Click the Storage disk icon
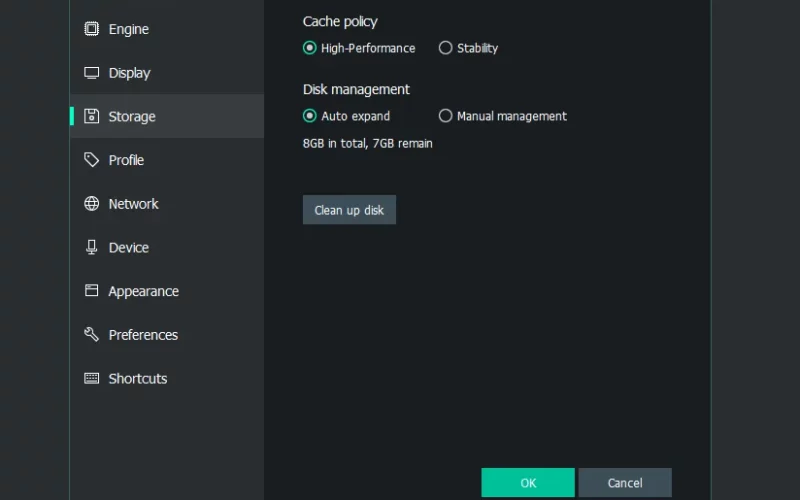This screenshot has height=500, width=800. point(91,116)
